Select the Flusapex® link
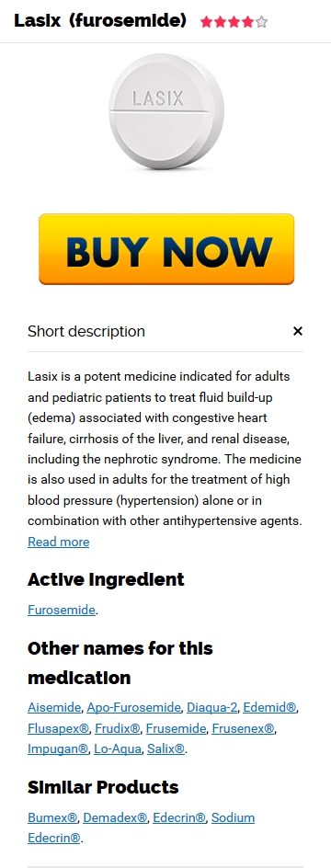Viewport: 331px width, 868px height. pyautogui.click(x=58, y=728)
